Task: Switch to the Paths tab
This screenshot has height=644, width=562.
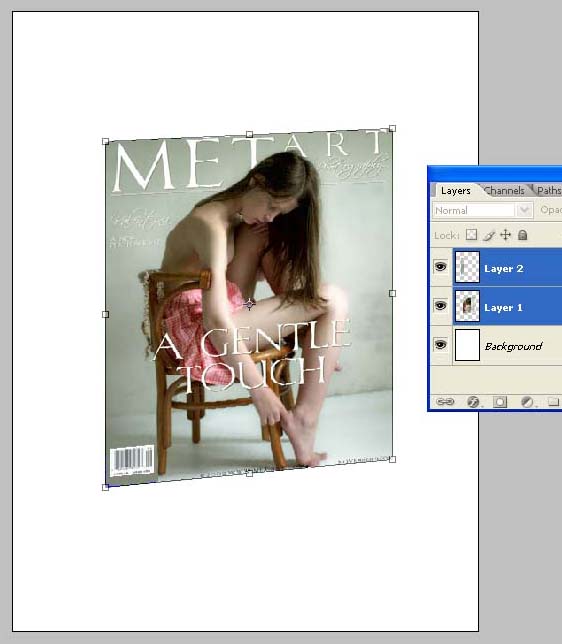Action: 548,191
